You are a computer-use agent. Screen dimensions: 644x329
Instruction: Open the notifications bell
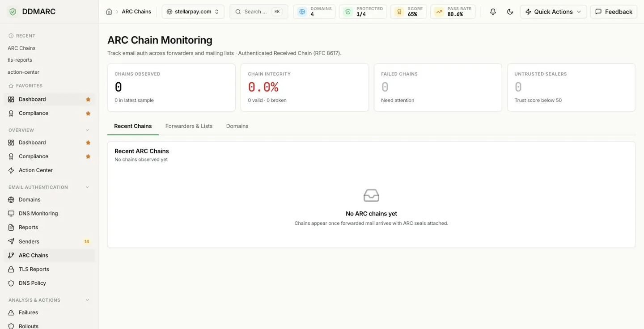493,12
